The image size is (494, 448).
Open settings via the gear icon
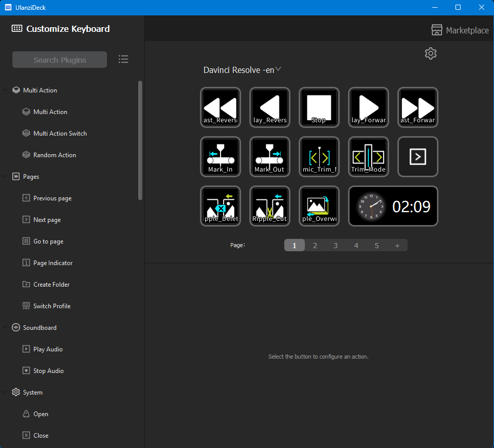[x=431, y=53]
